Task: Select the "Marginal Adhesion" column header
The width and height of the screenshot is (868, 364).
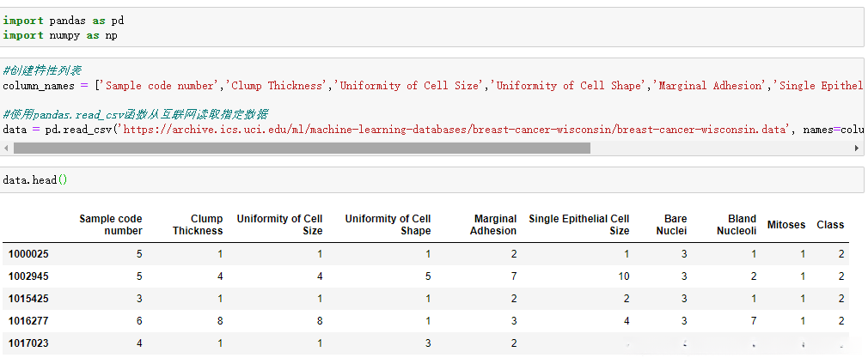Action: tap(493, 225)
